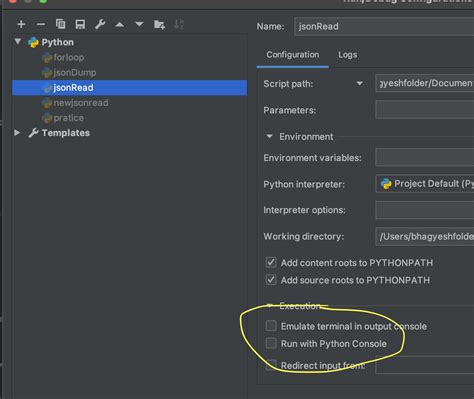
Task: Click the Parameters input field
Action: click(x=425, y=110)
